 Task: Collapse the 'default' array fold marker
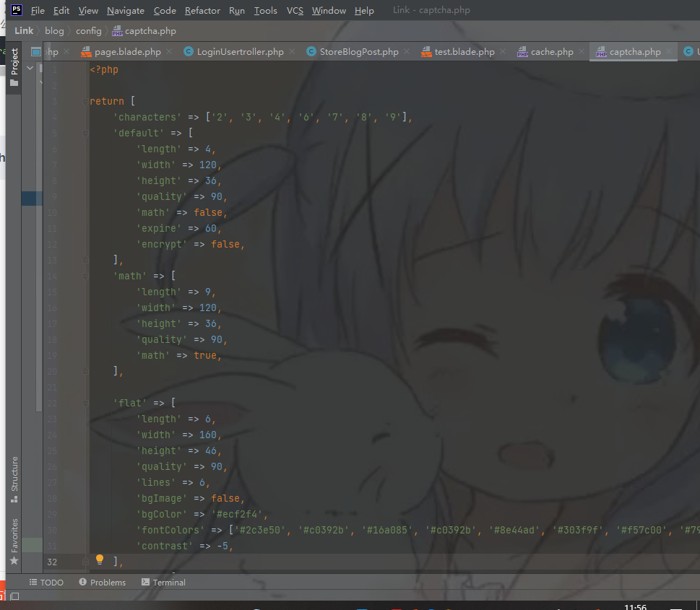85,134
